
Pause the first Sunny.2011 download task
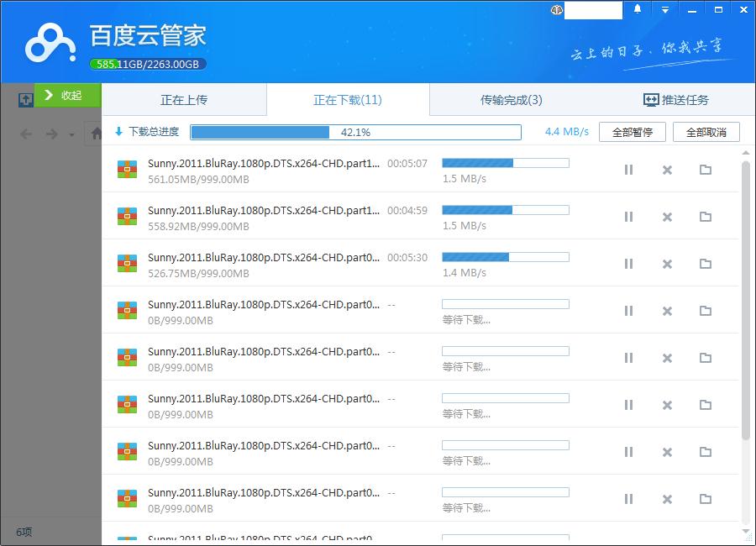pyautogui.click(x=628, y=170)
